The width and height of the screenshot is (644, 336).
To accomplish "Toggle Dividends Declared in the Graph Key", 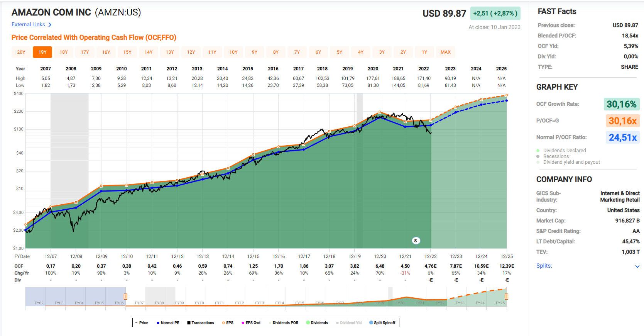I will click(564, 151).
